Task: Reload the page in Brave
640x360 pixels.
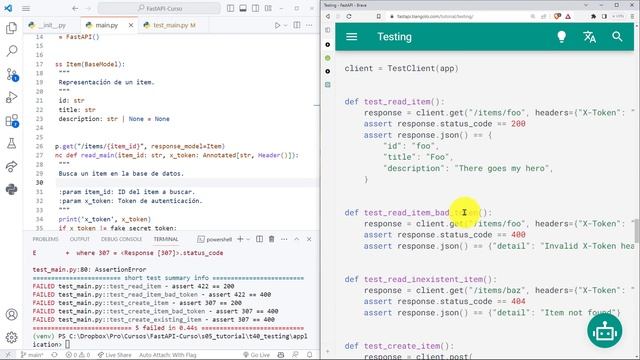Action: tap(349, 16)
